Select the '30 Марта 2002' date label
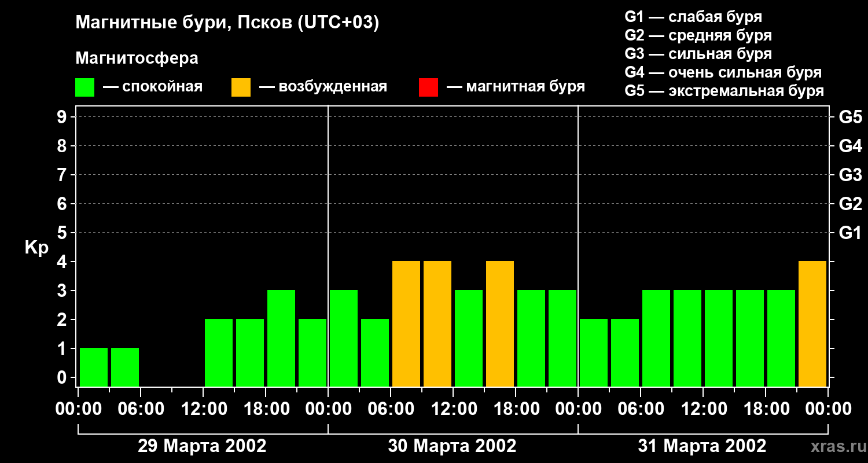Screen dimensions: 868x463 pyautogui.click(x=452, y=446)
